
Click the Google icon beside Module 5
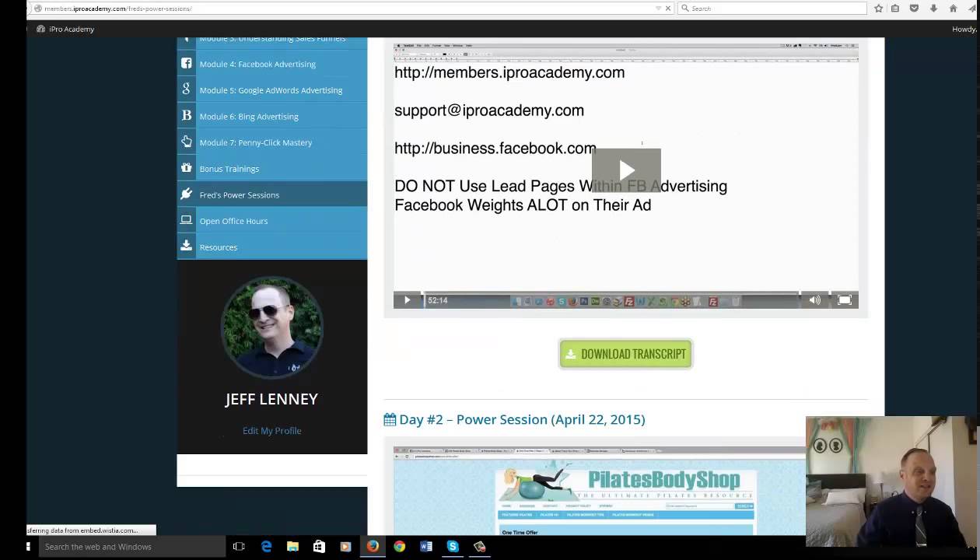pyautogui.click(x=187, y=89)
